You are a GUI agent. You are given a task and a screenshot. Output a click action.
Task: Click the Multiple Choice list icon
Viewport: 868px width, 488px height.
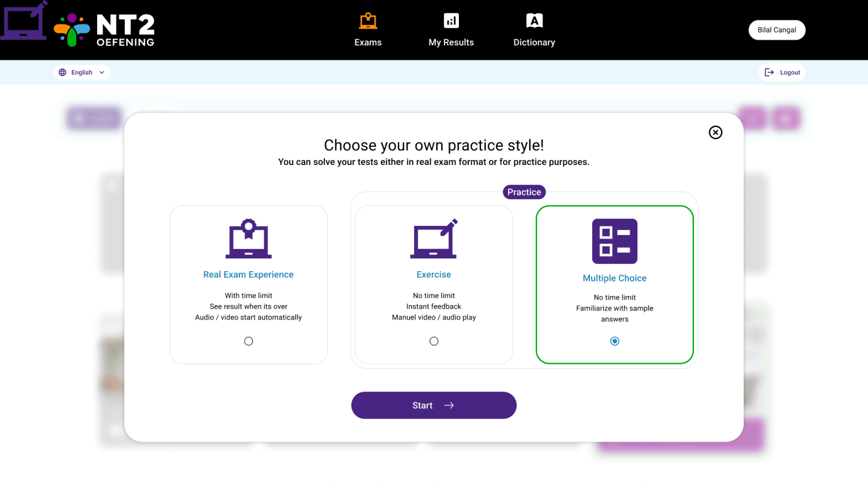point(614,241)
